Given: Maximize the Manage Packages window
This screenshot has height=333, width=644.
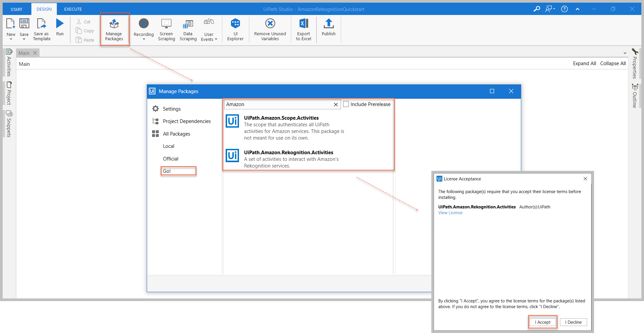Looking at the screenshot, I should (x=492, y=91).
